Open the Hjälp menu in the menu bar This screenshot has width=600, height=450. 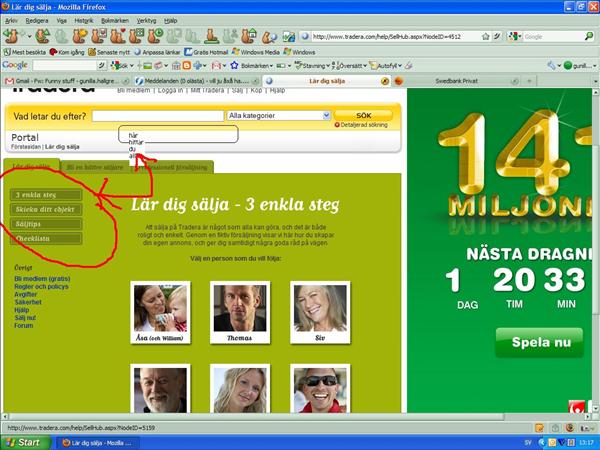pyautogui.click(x=170, y=21)
